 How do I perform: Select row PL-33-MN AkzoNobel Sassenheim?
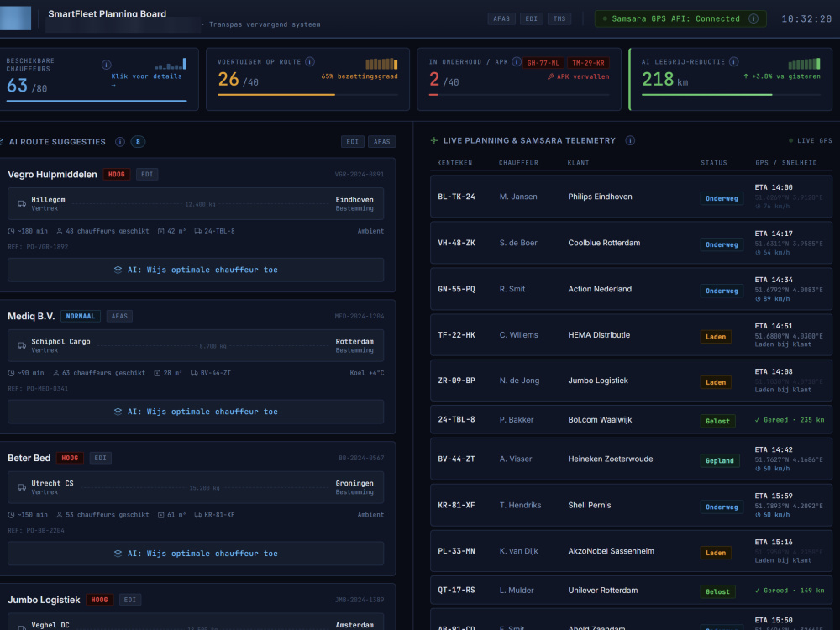631,551
